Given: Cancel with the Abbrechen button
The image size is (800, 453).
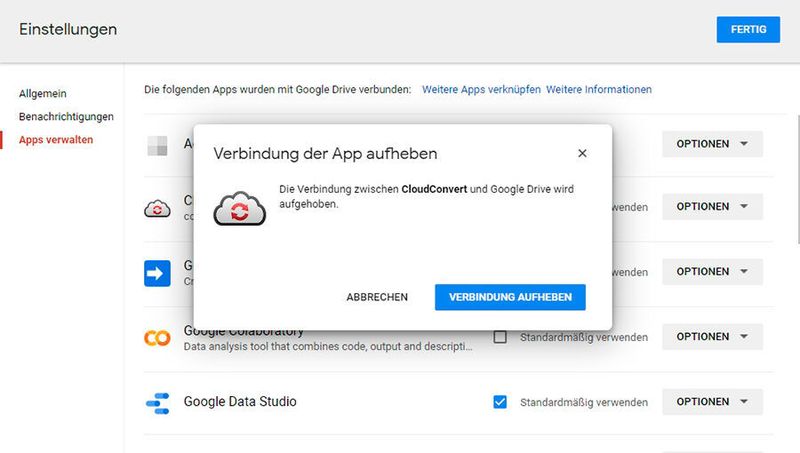Looking at the screenshot, I should (x=377, y=297).
